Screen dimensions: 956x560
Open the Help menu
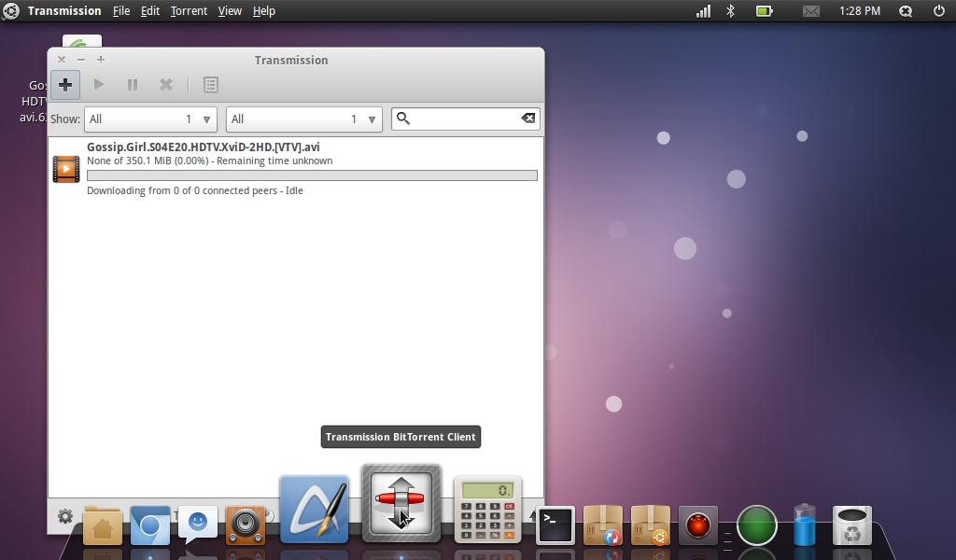pyautogui.click(x=264, y=11)
